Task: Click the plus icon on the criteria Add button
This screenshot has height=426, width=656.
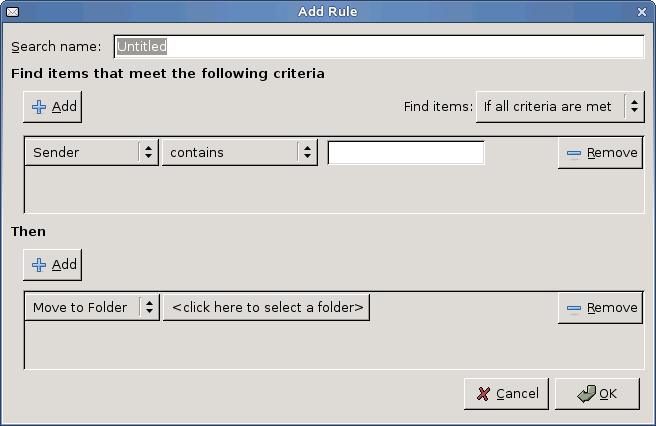Action: point(39,107)
